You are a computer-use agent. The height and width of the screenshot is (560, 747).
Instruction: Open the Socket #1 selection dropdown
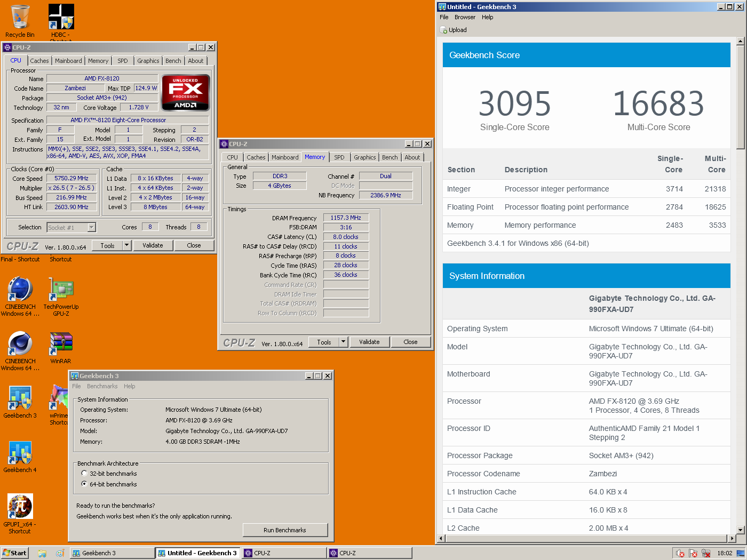[91, 228]
